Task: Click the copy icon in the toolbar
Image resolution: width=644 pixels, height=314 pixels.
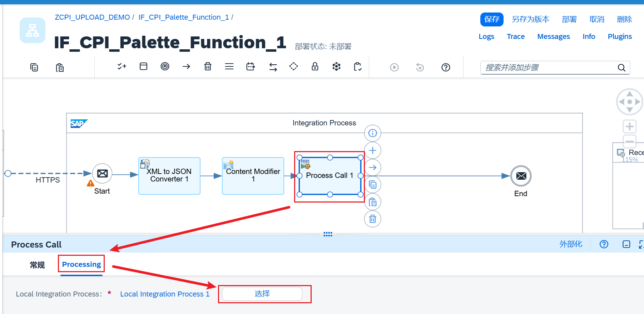Action: tap(34, 67)
